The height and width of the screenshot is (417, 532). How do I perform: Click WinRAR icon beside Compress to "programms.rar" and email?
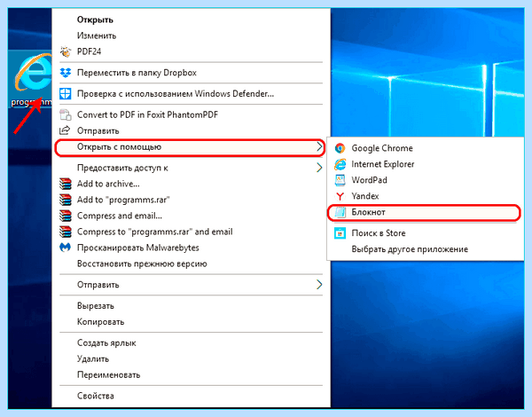(x=65, y=232)
